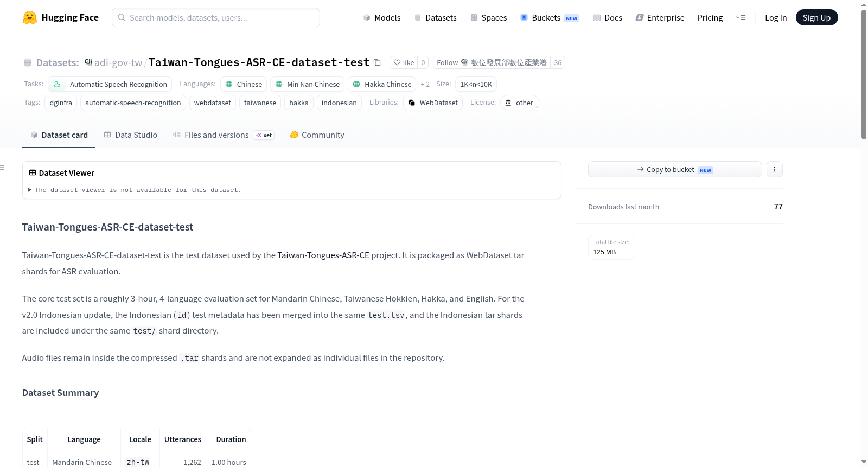Click the 'Downloads last month' label
Image resolution: width=868 pixels, height=467 pixels.
tap(623, 207)
